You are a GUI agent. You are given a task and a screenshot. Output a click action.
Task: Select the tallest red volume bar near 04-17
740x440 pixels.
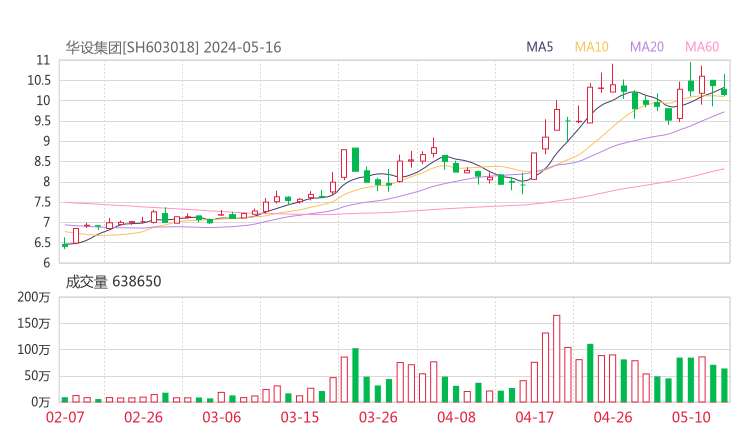(556, 359)
